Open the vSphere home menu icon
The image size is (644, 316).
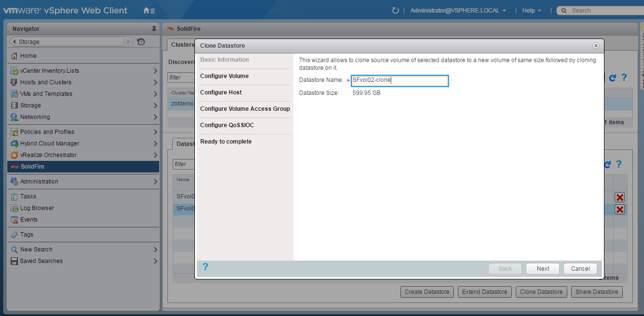tap(149, 10)
